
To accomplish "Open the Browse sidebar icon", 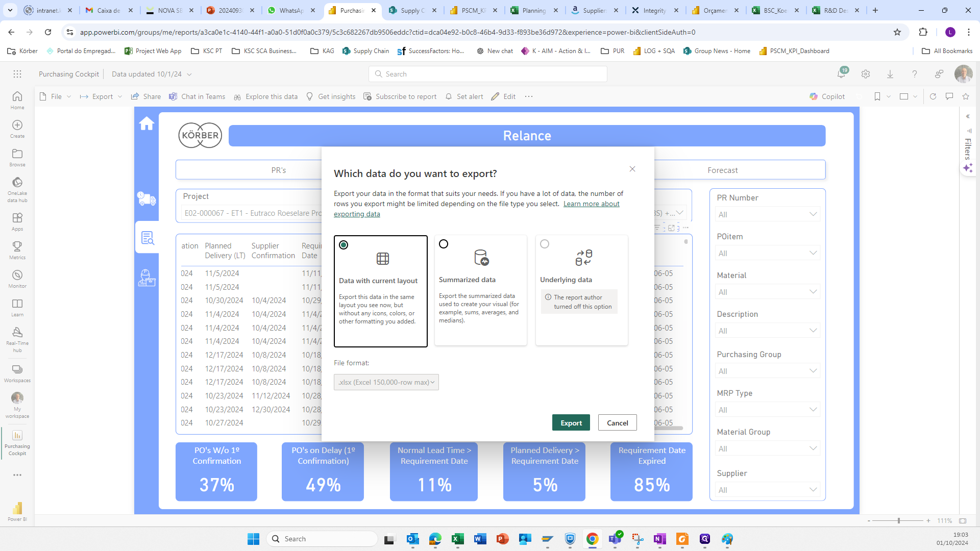I will coord(17,157).
